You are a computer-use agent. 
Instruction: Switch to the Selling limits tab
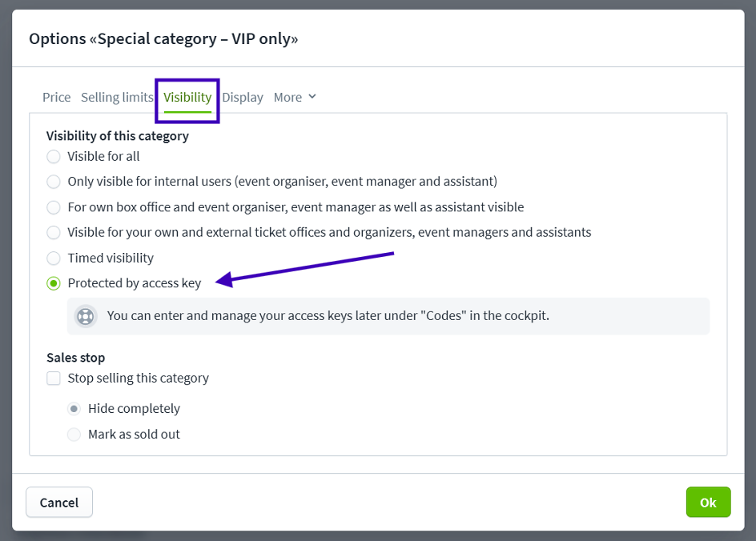[117, 98]
